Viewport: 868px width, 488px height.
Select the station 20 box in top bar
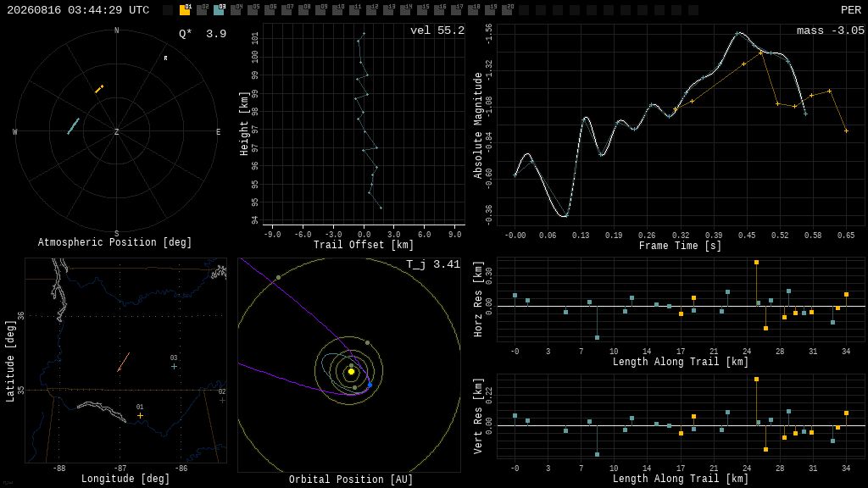click(x=507, y=10)
